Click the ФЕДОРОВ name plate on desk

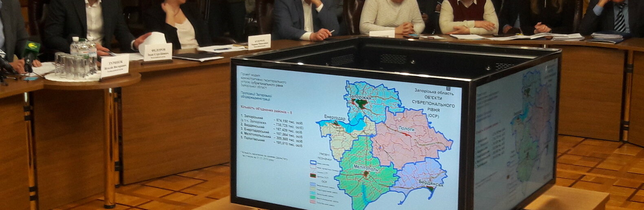pos(158,52)
